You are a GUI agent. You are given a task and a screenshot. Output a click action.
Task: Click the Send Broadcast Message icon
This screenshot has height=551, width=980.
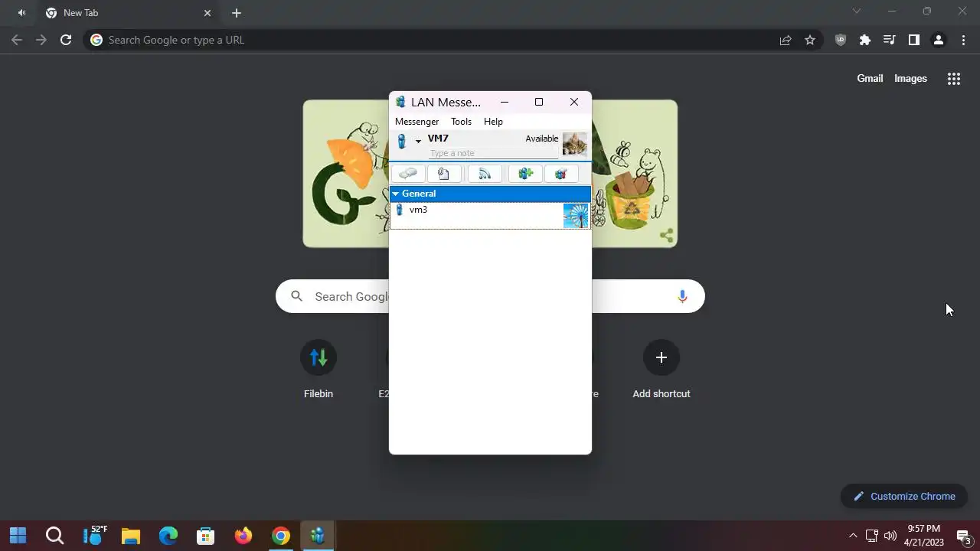coord(485,174)
